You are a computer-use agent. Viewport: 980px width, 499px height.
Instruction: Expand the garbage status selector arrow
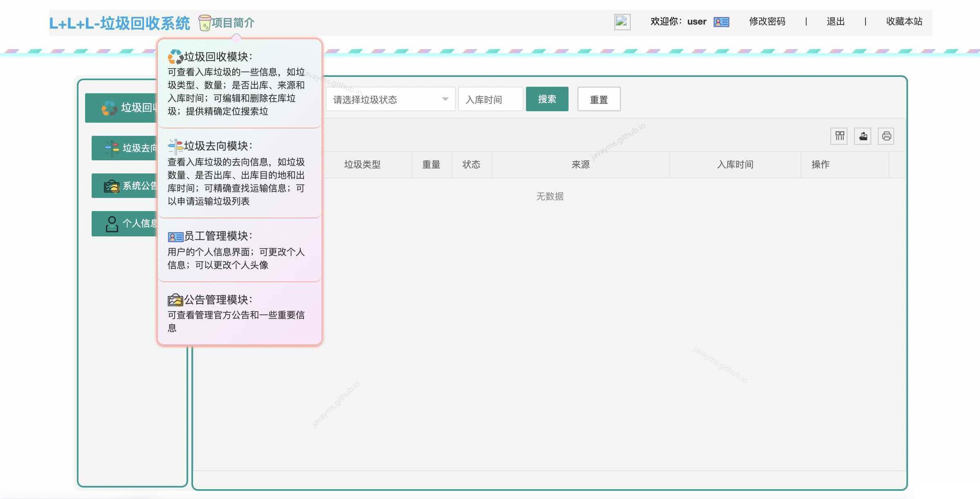click(x=445, y=99)
